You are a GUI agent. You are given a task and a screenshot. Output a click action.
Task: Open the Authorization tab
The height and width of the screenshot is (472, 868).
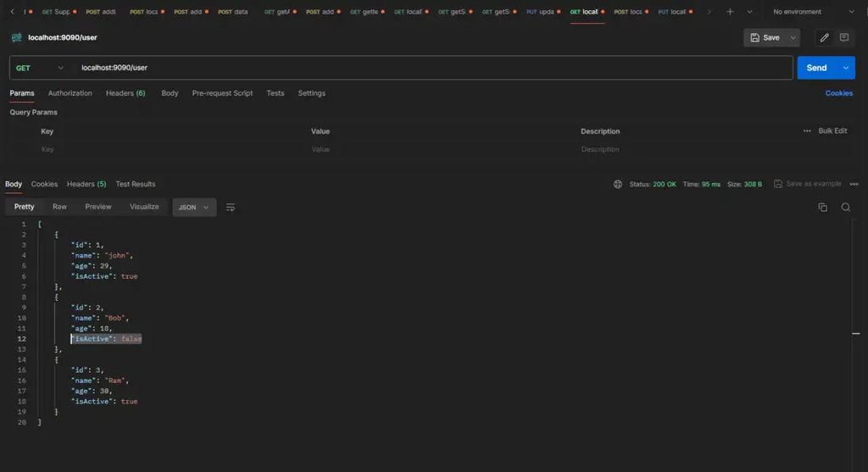(70, 93)
